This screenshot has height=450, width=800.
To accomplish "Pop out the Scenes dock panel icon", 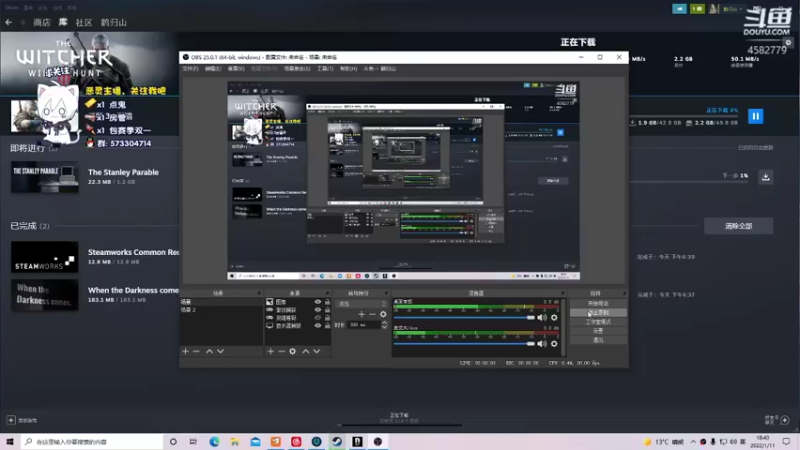I will coord(259,293).
